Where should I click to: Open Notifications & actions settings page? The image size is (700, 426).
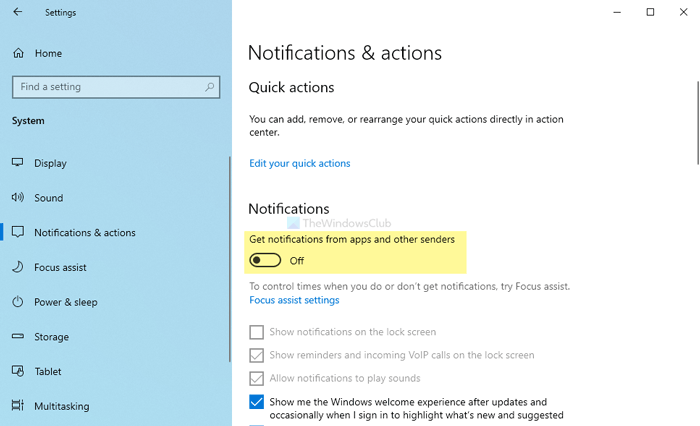pos(84,233)
